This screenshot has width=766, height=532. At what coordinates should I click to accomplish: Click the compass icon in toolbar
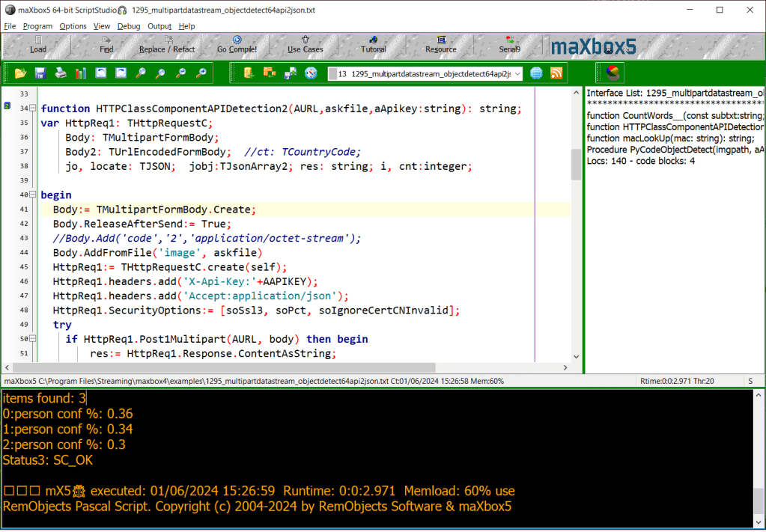point(311,73)
